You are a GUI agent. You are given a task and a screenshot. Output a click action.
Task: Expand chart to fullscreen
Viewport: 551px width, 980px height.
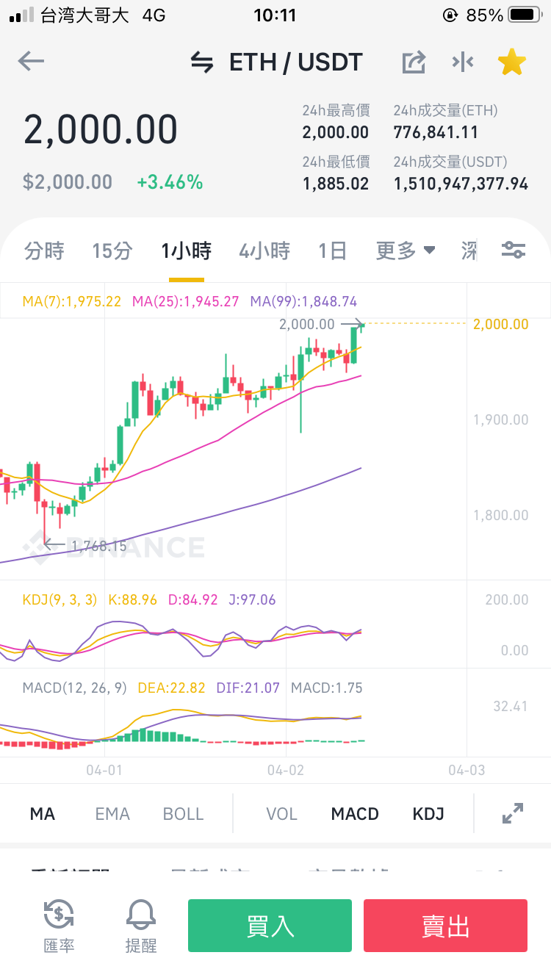click(512, 813)
